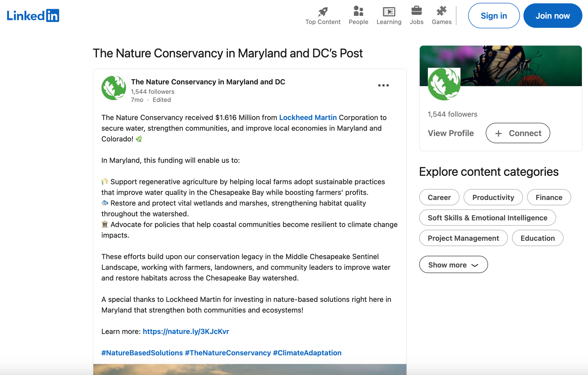Select the Career category
This screenshot has width=588, height=375.
click(439, 197)
